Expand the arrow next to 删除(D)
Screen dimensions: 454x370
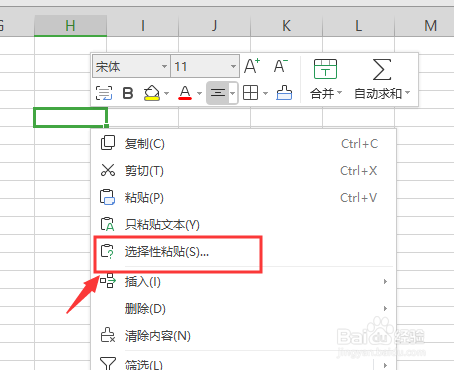385,309
